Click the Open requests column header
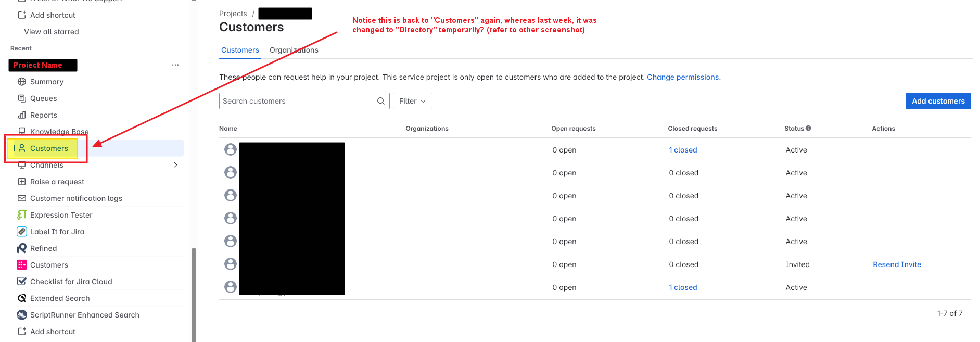The image size is (980, 342). coord(574,129)
